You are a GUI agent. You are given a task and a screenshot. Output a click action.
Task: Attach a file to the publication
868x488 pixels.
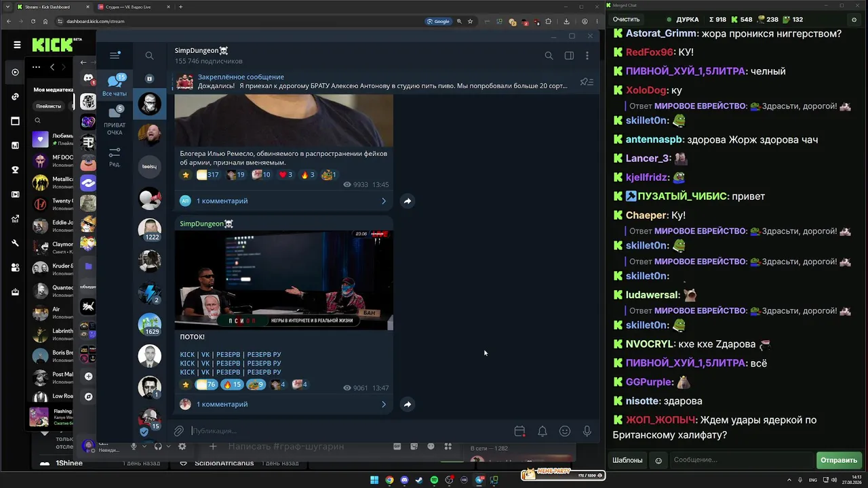(x=179, y=431)
